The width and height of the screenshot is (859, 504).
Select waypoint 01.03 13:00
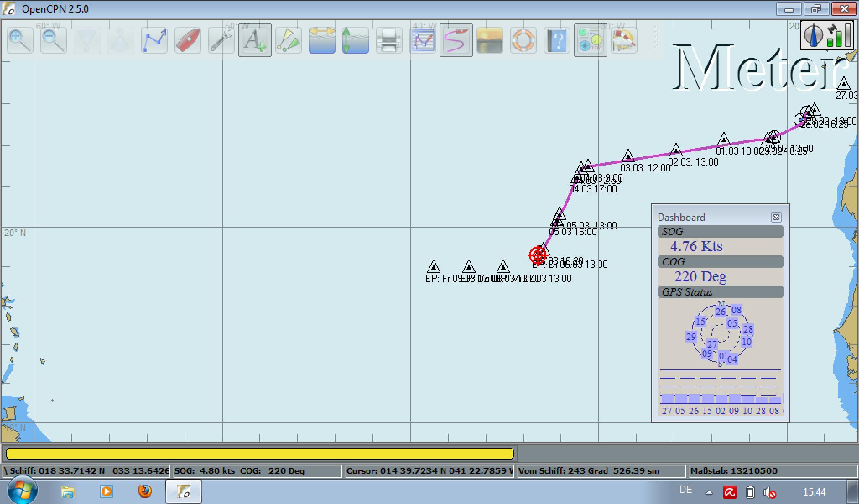724,139
